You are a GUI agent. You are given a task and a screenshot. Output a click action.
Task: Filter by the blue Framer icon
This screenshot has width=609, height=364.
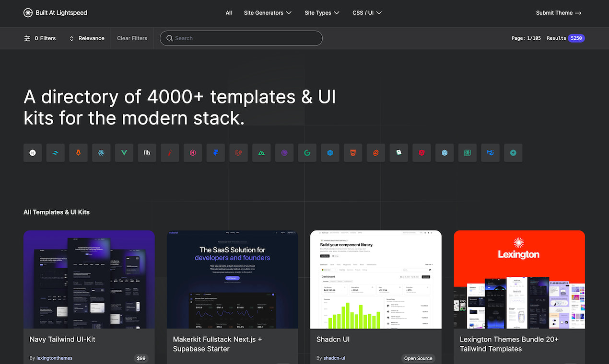pos(216,153)
